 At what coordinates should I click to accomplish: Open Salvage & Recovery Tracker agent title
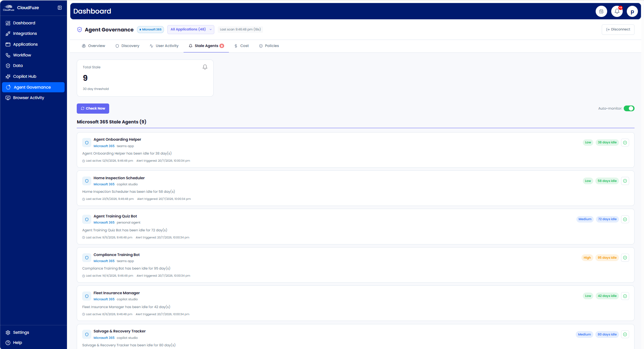click(x=119, y=331)
